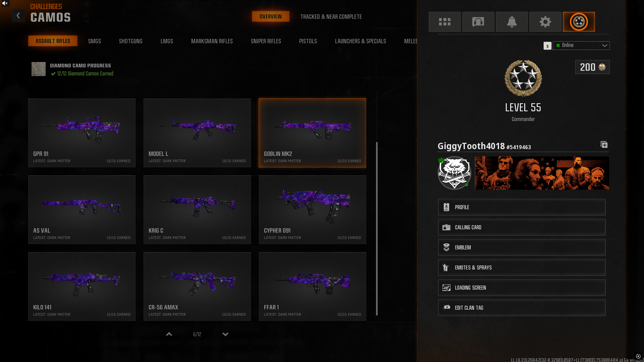This screenshot has height=362, width=644.
Task: Click the copy ID icon beside GiggyTooth4018
Action: coord(604,144)
